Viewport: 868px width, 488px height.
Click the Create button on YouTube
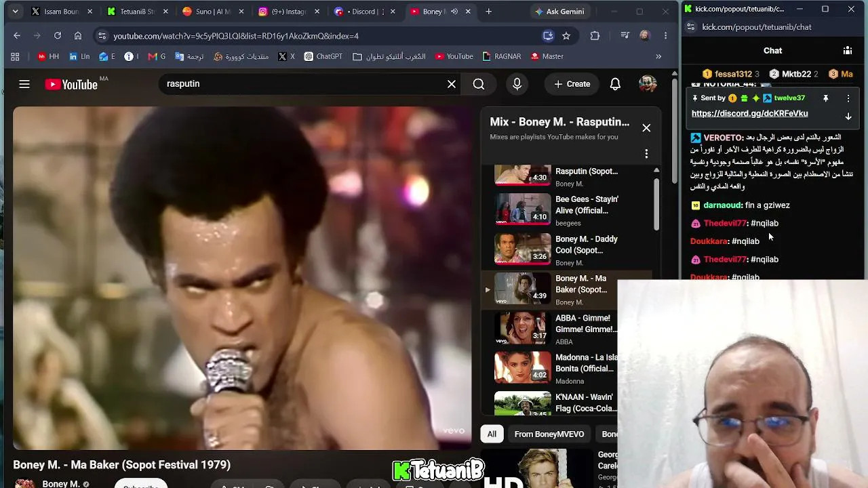(572, 84)
